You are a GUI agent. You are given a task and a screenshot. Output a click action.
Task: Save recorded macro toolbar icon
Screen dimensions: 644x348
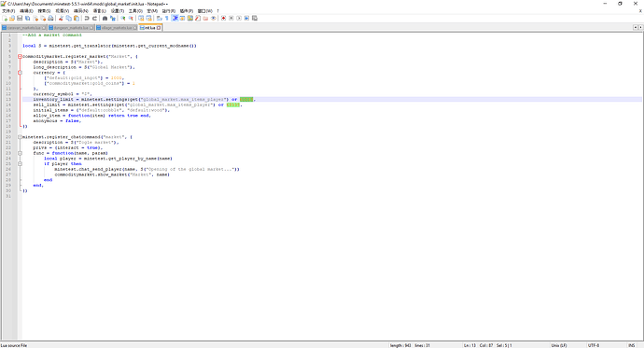255,18
